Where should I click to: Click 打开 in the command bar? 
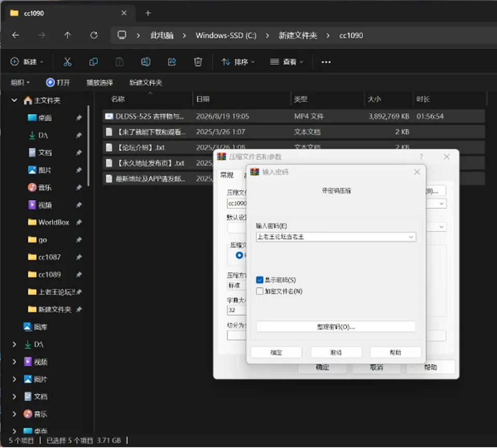[58, 83]
